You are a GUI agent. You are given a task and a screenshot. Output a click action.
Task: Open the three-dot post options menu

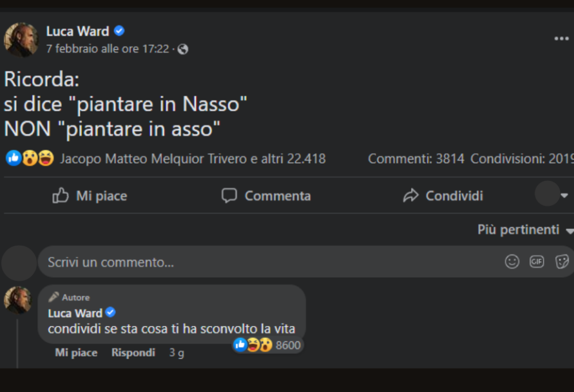[x=561, y=39]
